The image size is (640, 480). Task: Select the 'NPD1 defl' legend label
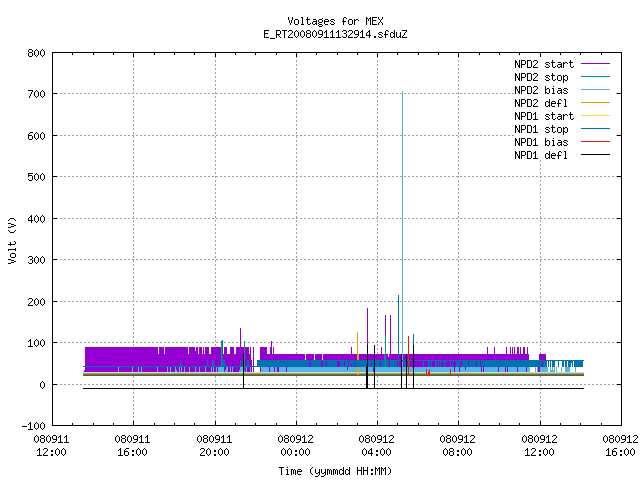pyautogui.click(x=541, y=156)
